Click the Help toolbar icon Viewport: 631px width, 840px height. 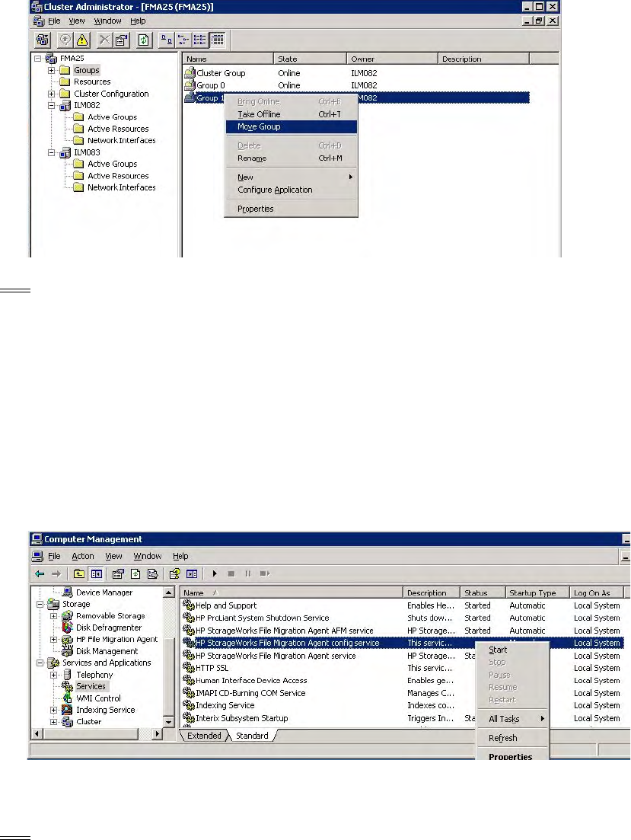click(174, 573)
